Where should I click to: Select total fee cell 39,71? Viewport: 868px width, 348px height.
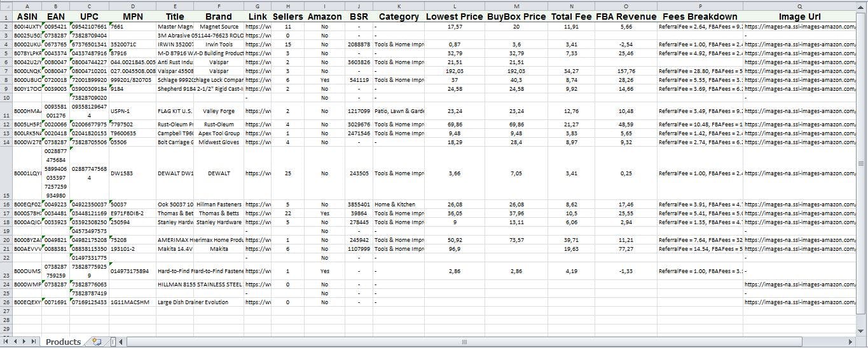click(x=571, y=240)
